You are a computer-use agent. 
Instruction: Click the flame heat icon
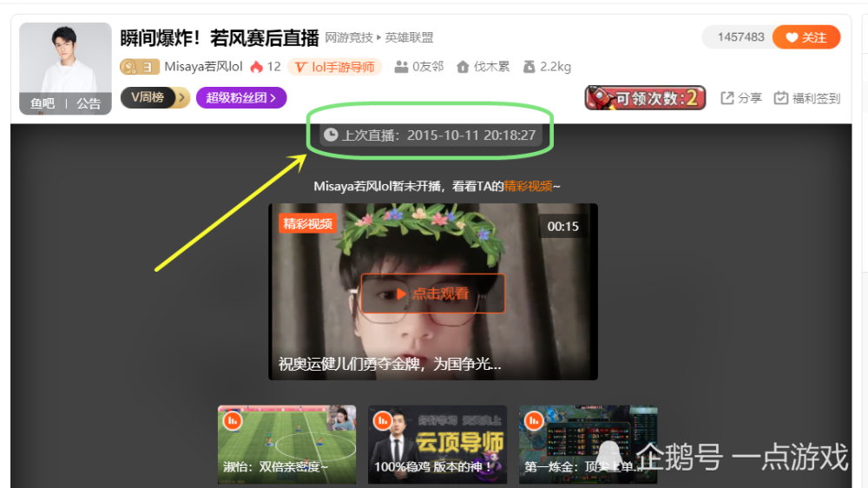tap(256, 67)
